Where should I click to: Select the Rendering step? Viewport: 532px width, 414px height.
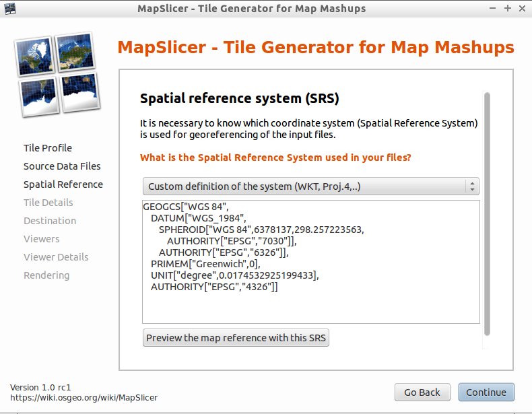point(46,275)
